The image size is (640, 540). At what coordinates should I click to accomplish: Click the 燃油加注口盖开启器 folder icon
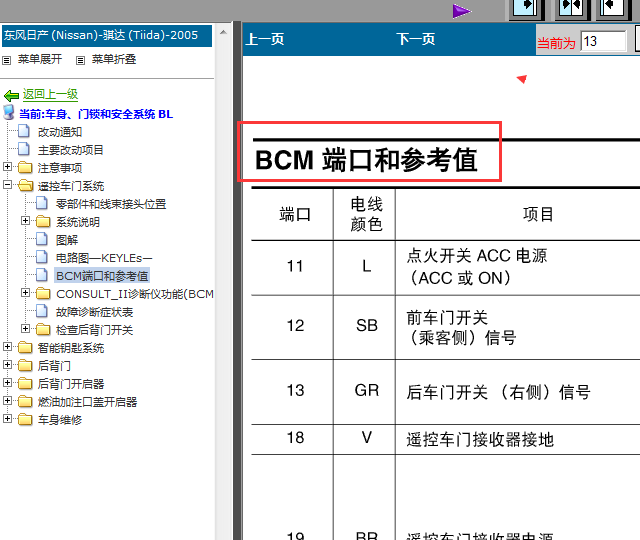(25, 401)
